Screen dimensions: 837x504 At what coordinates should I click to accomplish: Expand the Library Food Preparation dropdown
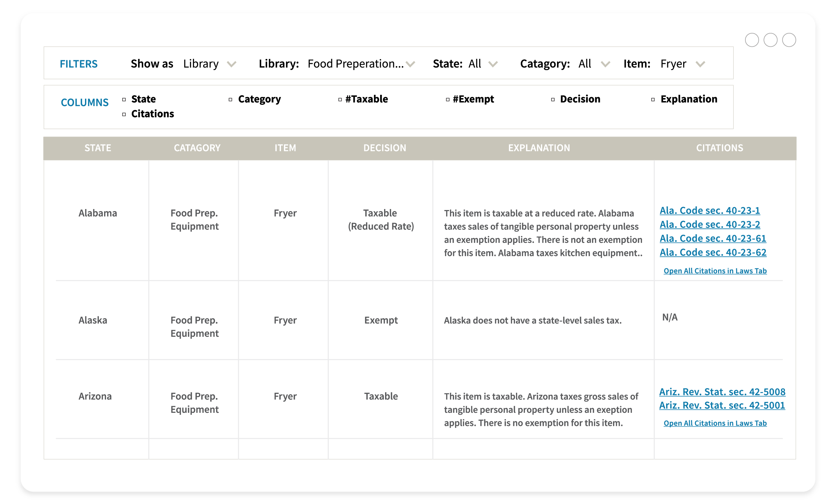(x=410, y=64)
